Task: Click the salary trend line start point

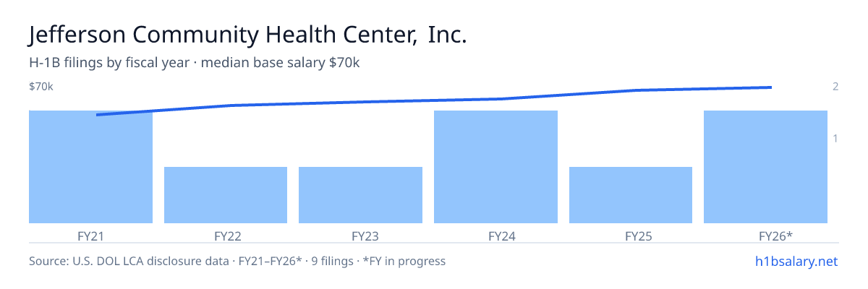Action: pyautogui.click(x=97, y=115)
